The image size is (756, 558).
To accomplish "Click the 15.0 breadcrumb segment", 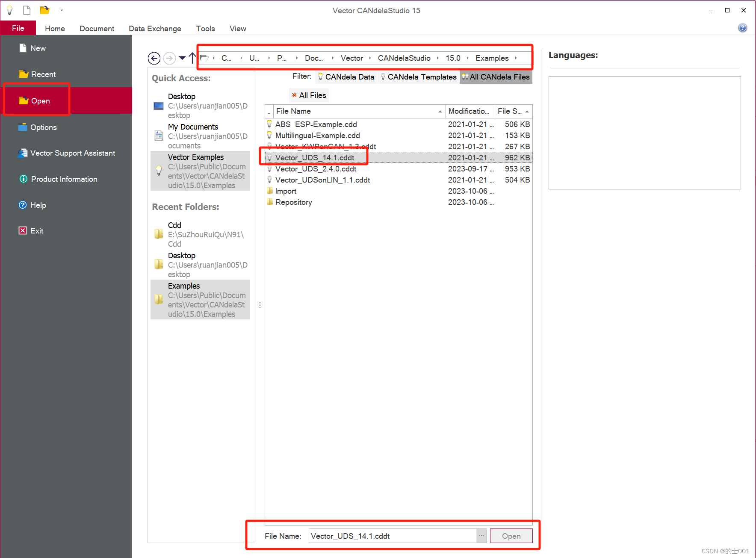I will click(x=453, y=58).
